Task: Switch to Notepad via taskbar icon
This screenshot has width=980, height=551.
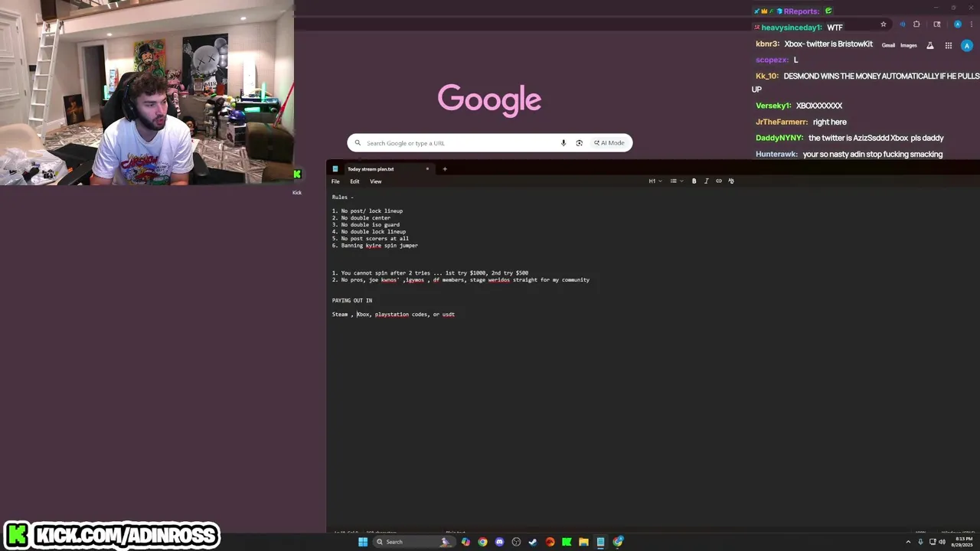Action: tap(600, 542)
